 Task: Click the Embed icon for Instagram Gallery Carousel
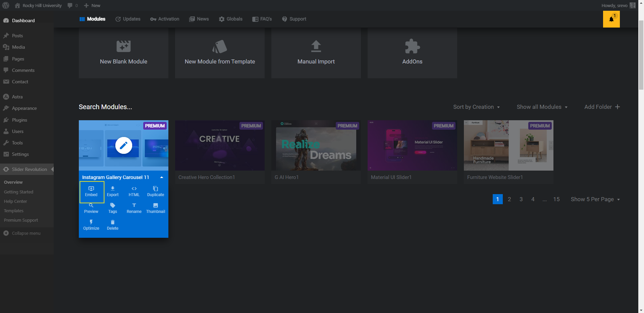coord(91,191)
